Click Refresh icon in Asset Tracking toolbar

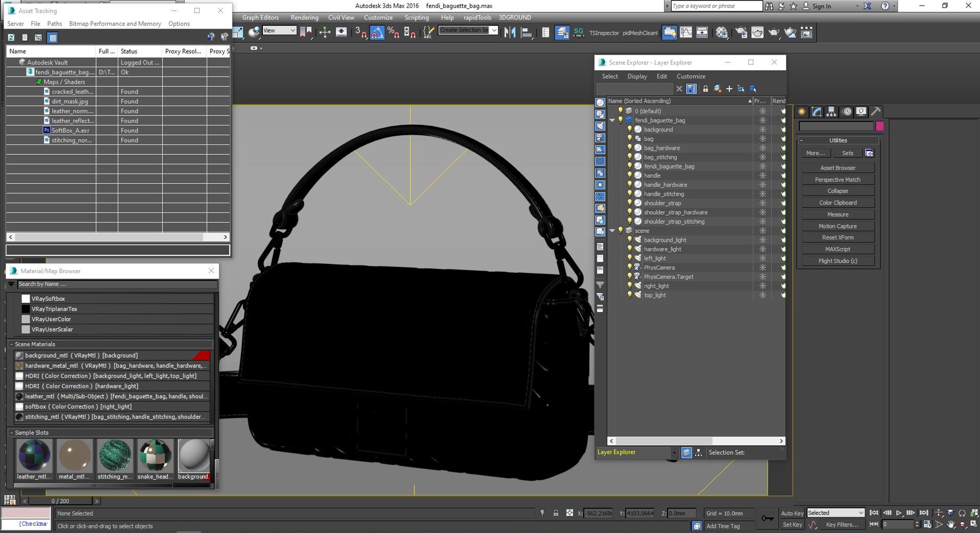point(11,37)
